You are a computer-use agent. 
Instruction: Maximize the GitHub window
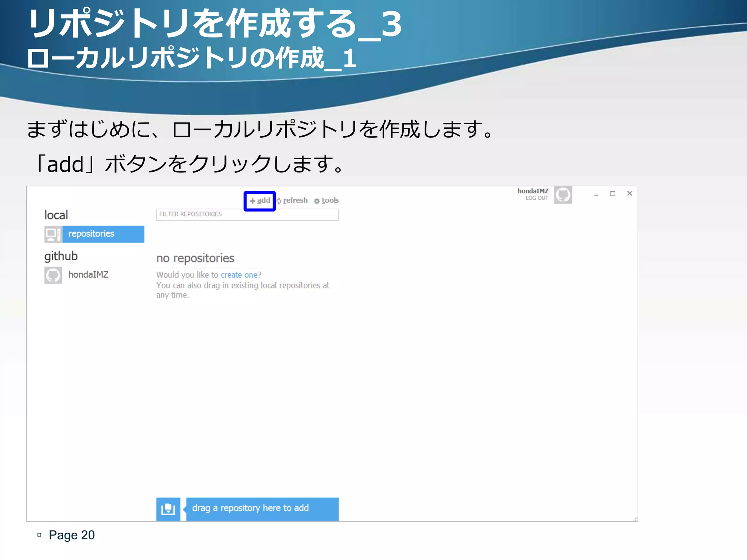(x=613, y=194)
